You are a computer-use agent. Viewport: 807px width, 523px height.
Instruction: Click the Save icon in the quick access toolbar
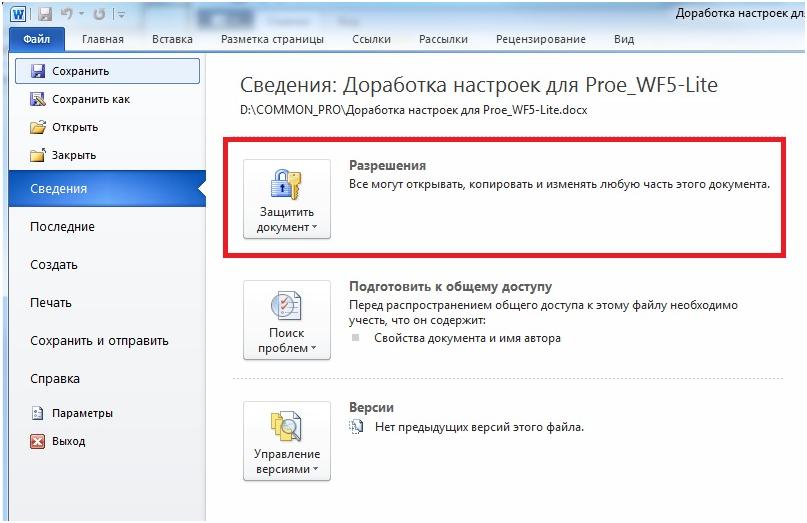pyautogui.click(x=46, y=14)
